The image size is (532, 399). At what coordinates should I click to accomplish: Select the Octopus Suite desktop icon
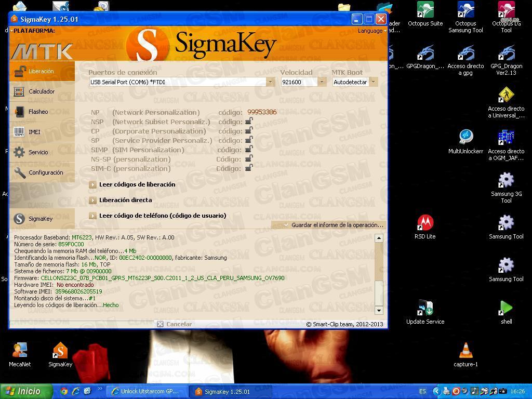425,14
